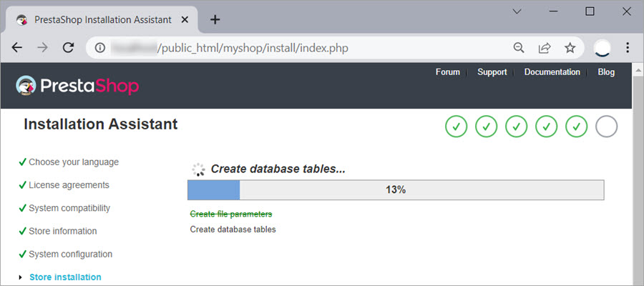The image size is (644, 286).
Task: Click the 13% installation progress bar
Action: [396, 190]
